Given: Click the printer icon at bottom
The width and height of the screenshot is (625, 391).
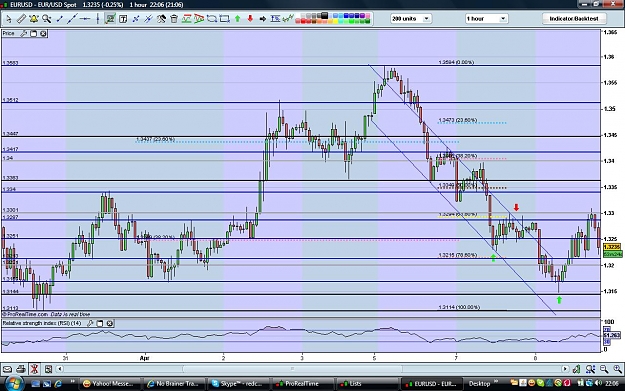Looking at the screenshot, I should (x=21, y=369).
